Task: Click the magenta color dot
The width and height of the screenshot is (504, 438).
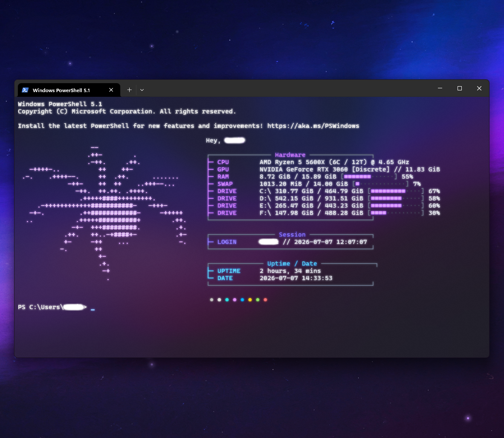Action: pyautogui.click(x=235, y=300)
